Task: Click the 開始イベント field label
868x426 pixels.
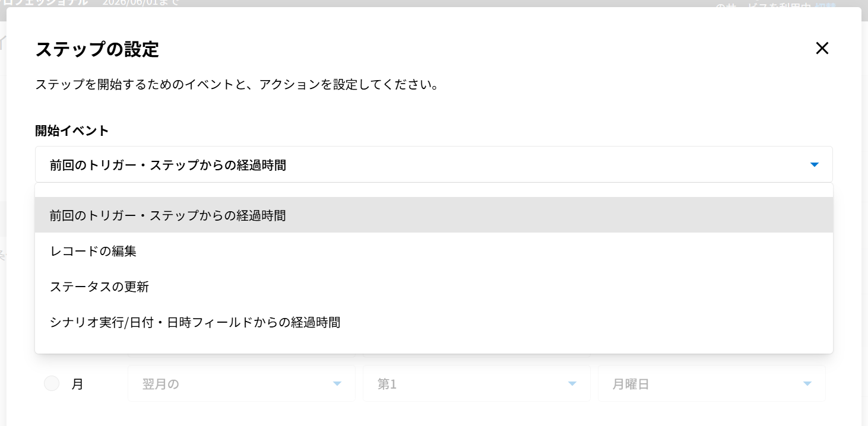Action: [x=72, y=131]
